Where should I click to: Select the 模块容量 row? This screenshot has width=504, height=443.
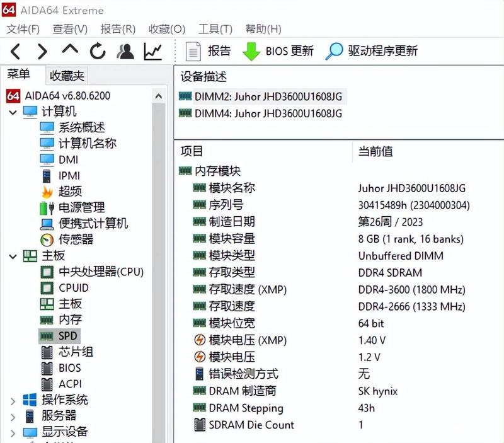point(328,239)
